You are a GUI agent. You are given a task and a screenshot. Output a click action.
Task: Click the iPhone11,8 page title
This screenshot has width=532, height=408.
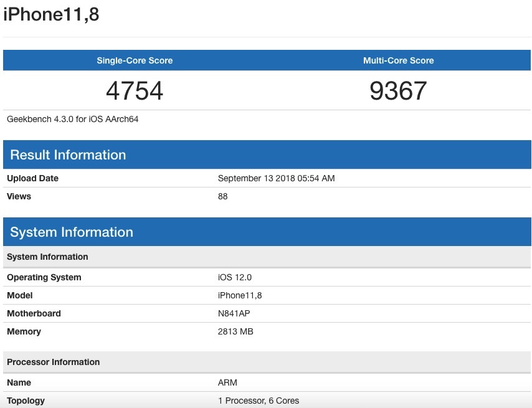coord(51,14)
